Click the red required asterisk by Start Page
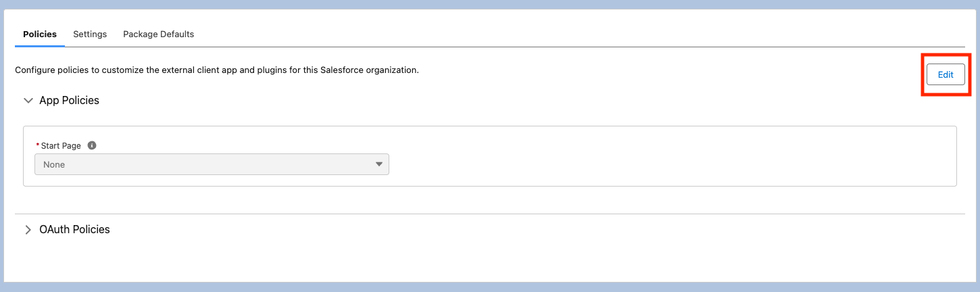 pos(37,145)
